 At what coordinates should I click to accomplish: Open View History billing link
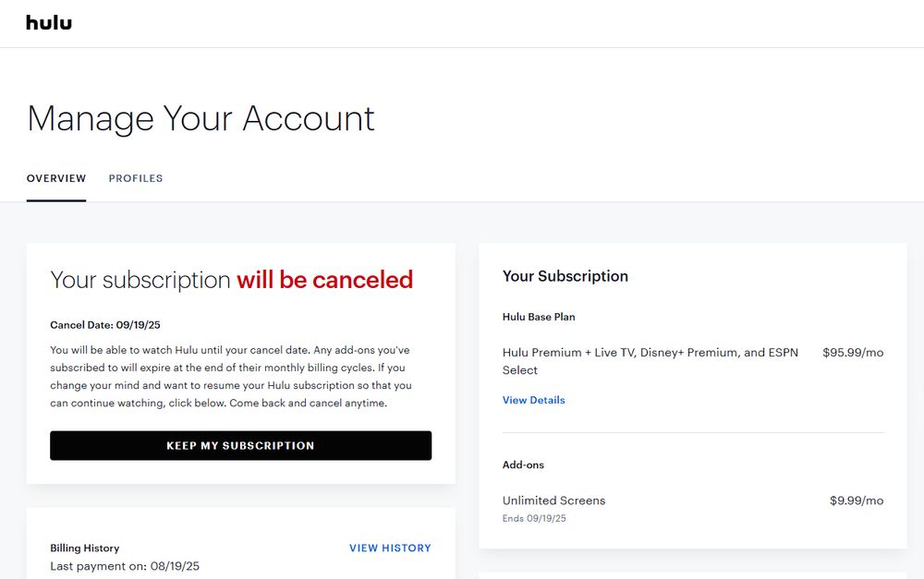pos(390,548)
